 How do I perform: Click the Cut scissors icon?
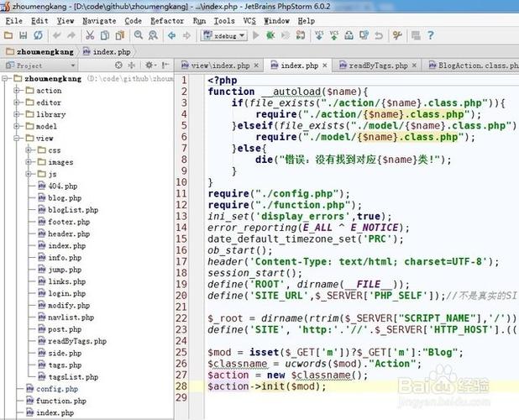90,35
